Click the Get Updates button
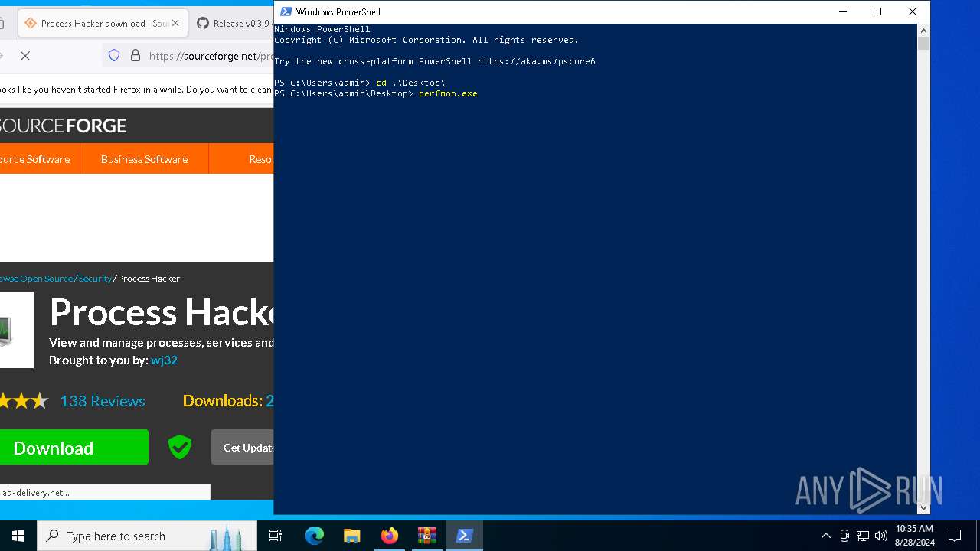This screenshot has width=980, height=551. 243,448
